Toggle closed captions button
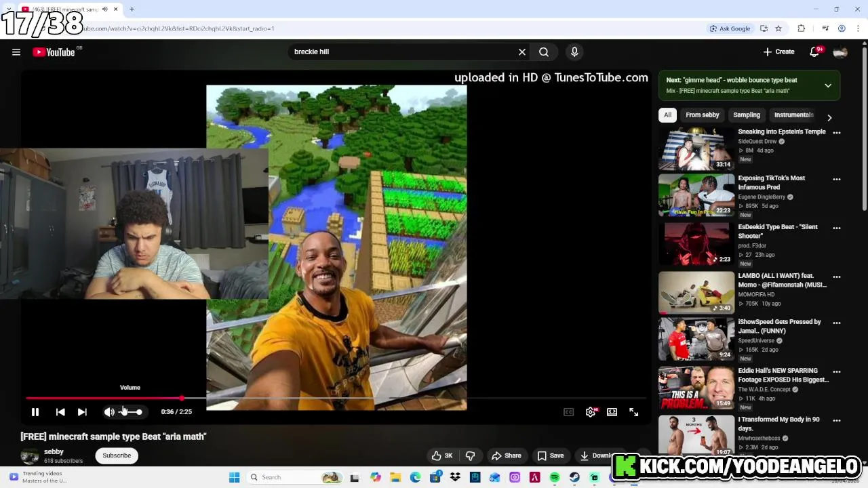868x488 pixels. pyautogui.click(x=568, y=412)
